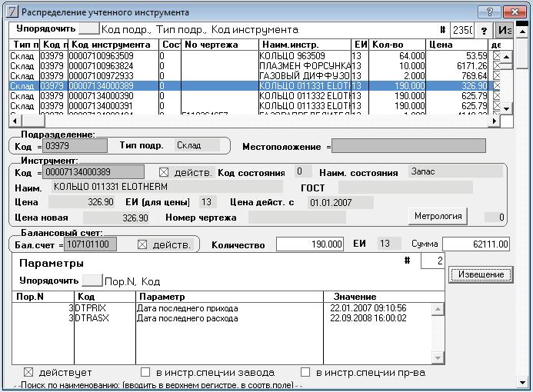Click the Сумма field 62111.00
This screenshot has width=533, height=392.
pos(476,244)
